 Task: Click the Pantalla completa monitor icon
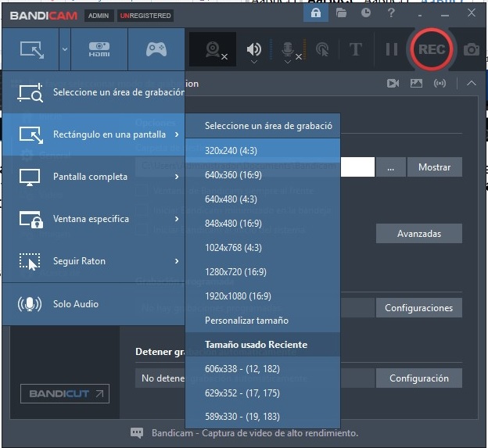[30, 177]
